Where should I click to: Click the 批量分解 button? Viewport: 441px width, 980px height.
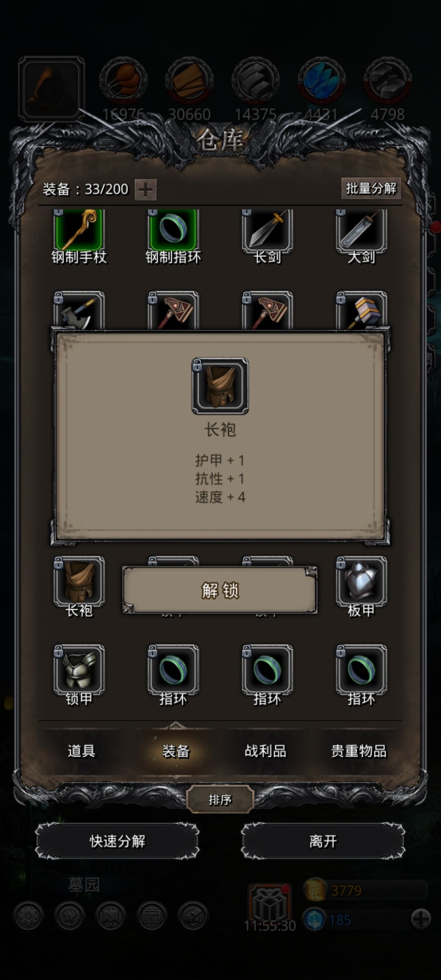[x=371, y=188]
